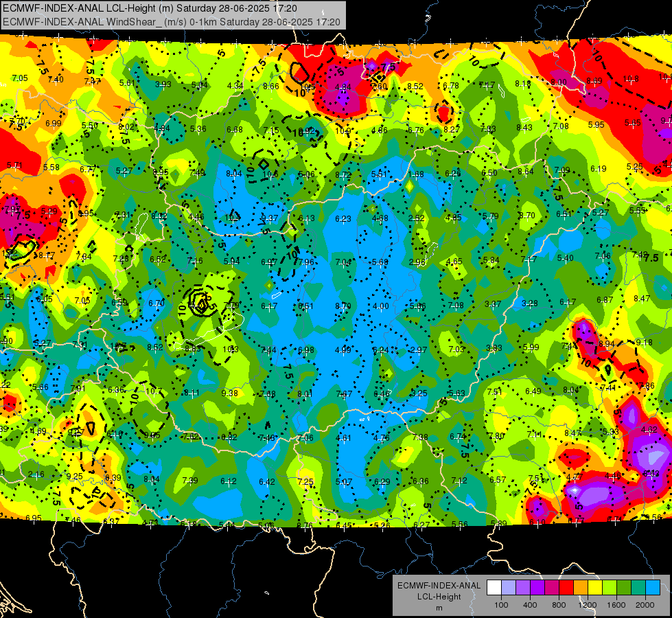Viewport: 672px width, 618px height.
Task: Click the grid value 6.57
Action: (498, 479)
